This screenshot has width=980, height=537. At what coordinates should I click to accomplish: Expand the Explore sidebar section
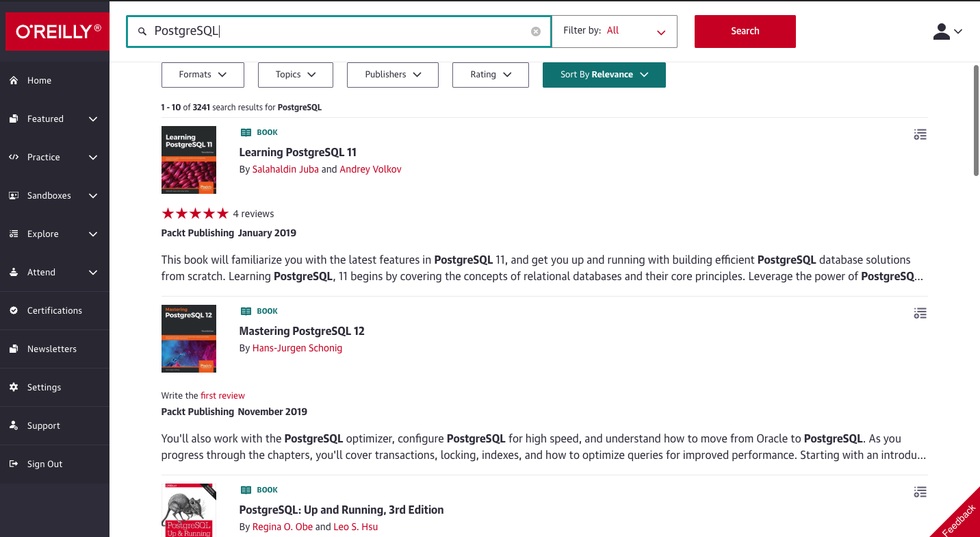click(x=94, y=234)
